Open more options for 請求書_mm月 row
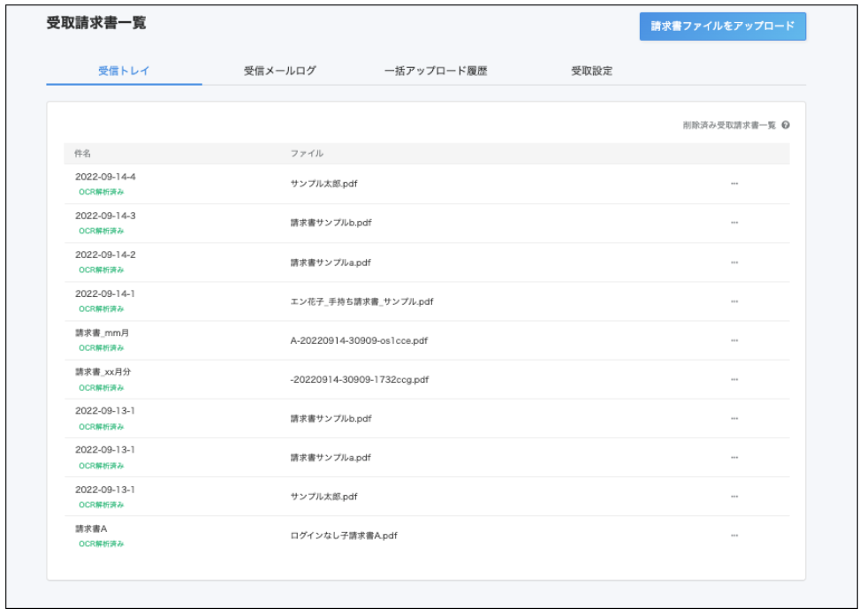The width and height of the screenshot is (859, 616). (x=734, y=340)
